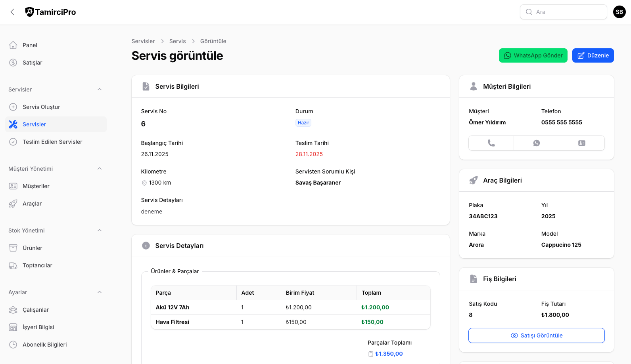Open Servis Oluştur from the sidebar
This screenshot has height=364, width=631.
pyautogui.click(x=41, y=107)
